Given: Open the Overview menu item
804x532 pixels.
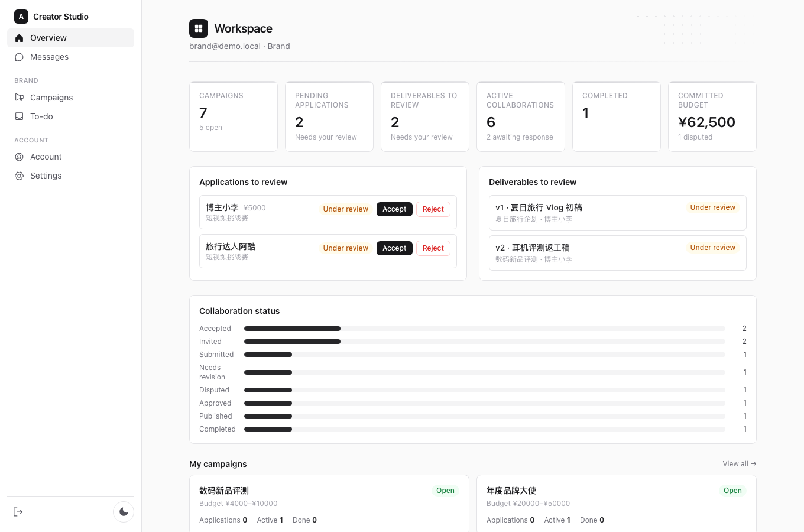Looking at the screenshot, I should (x=71, y=38).
